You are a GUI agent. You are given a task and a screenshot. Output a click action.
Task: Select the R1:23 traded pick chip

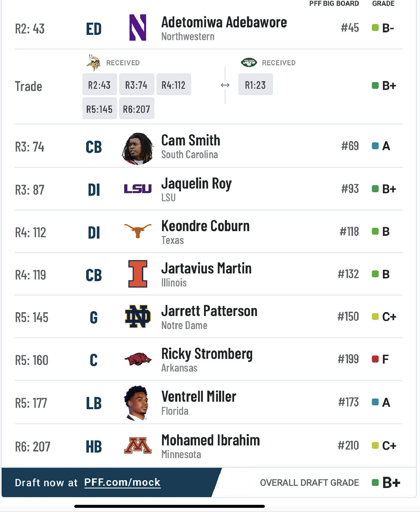click(x=255, y=85)
